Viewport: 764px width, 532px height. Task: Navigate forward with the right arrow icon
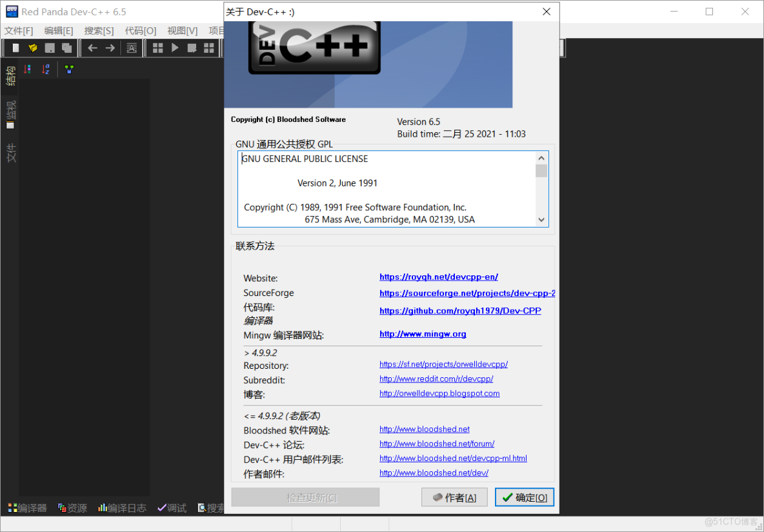click(x=110, y=47)
